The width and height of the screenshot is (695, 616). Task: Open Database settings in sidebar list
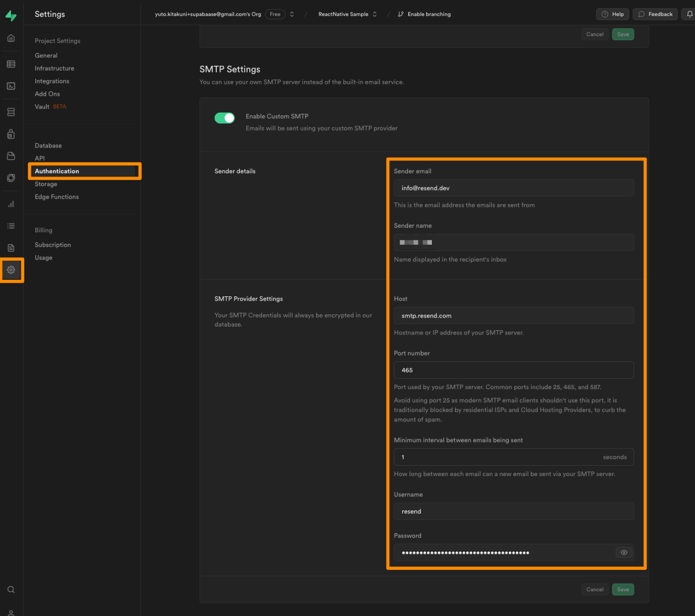(48, 145)
